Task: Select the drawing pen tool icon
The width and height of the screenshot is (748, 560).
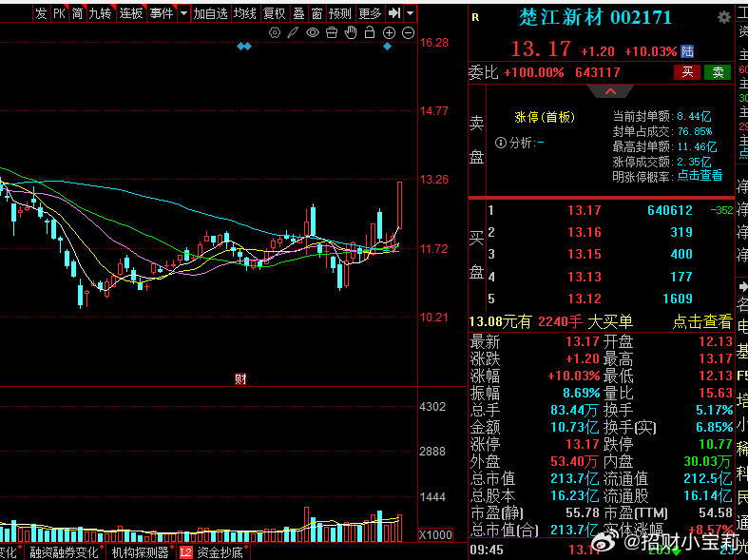Action: [293, 33]
